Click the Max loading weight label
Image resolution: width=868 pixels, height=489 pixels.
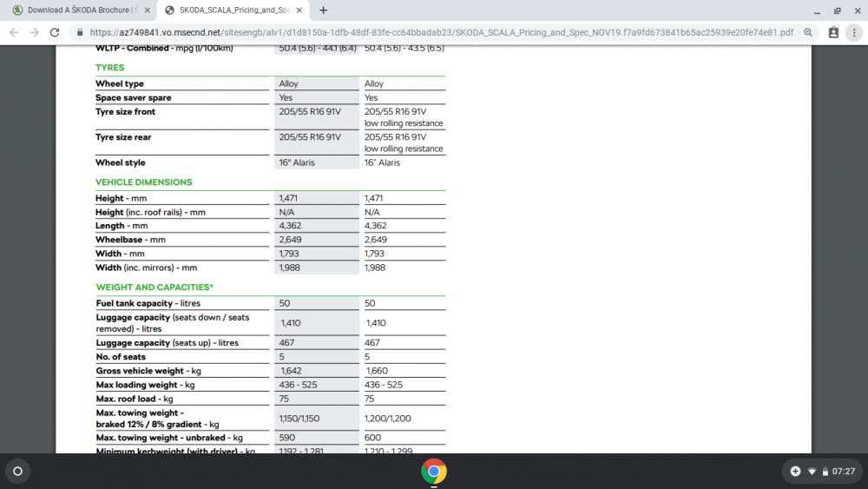coord(145,385)
